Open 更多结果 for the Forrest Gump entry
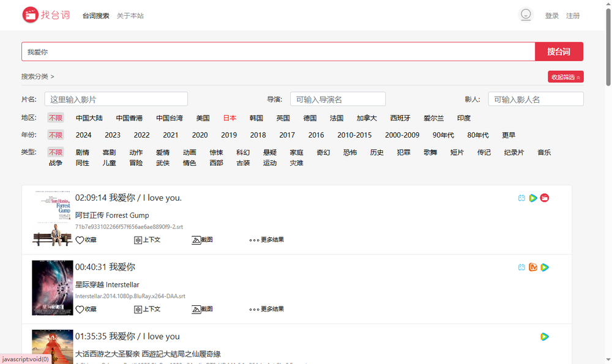The image size is (612, 364). (266, 240)
